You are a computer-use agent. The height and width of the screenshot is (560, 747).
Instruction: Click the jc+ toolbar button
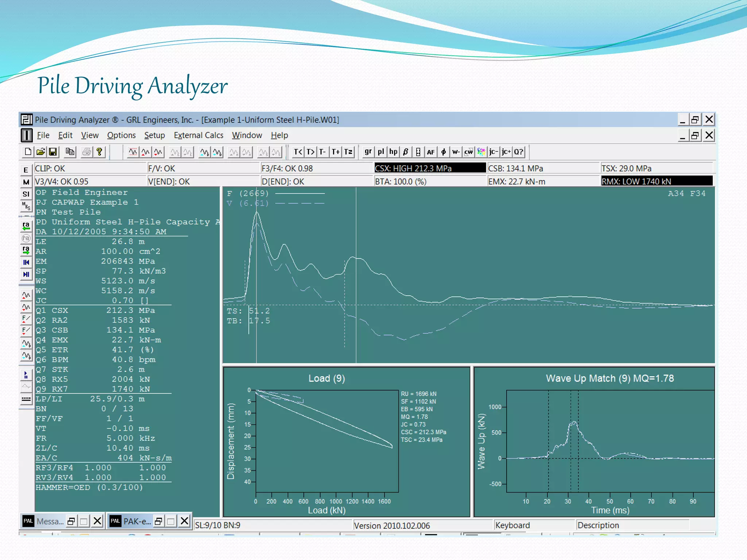(x=506, y=152)
